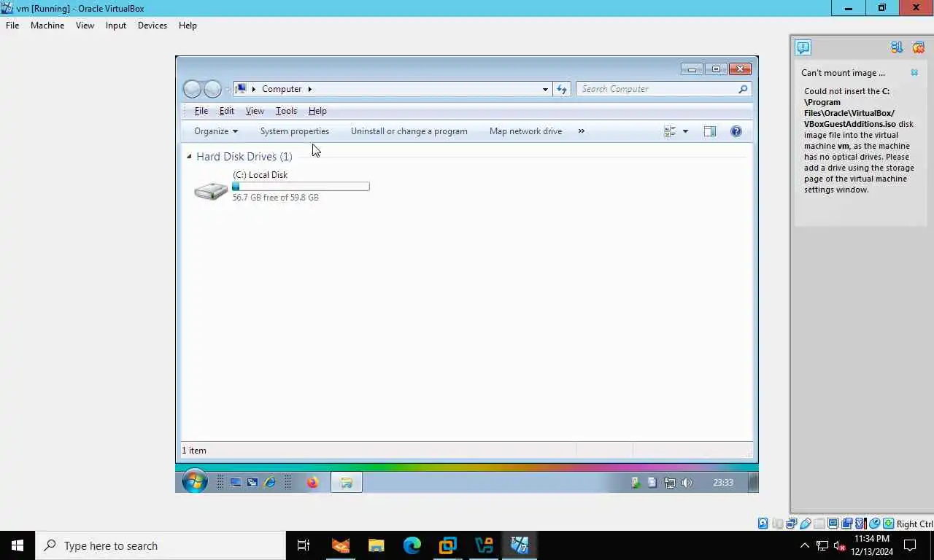Click the Explorer Forward navigation button
This screenshot has width=934, height=560.
pyautogui.click(x=212, y=89)
